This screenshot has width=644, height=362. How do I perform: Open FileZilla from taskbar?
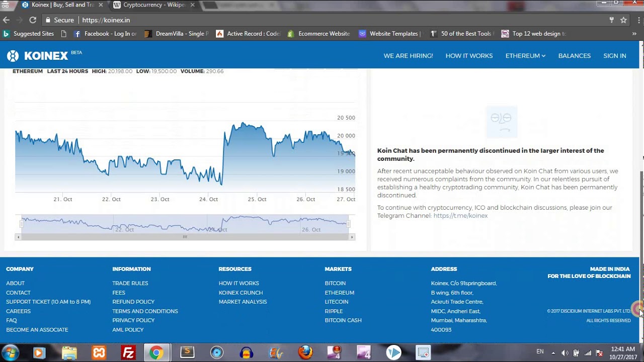(x=128, y=352)
